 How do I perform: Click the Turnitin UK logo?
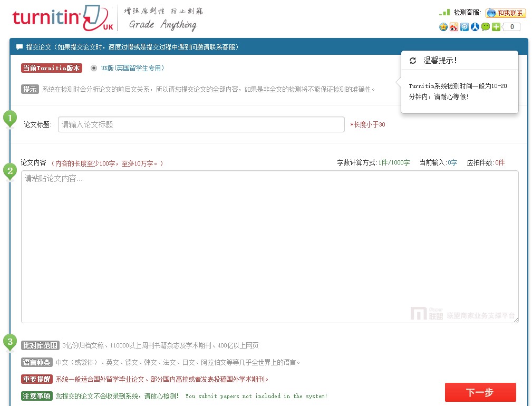(x=63, y=17)
